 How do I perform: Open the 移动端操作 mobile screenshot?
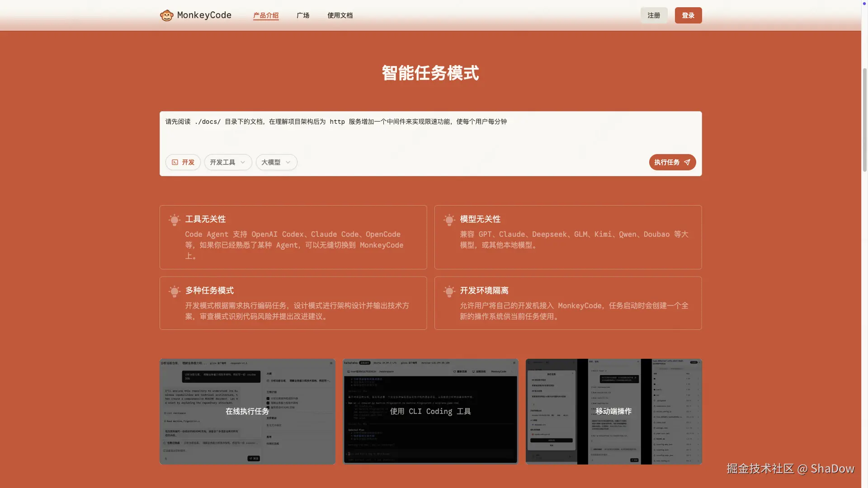pos(613,411)
